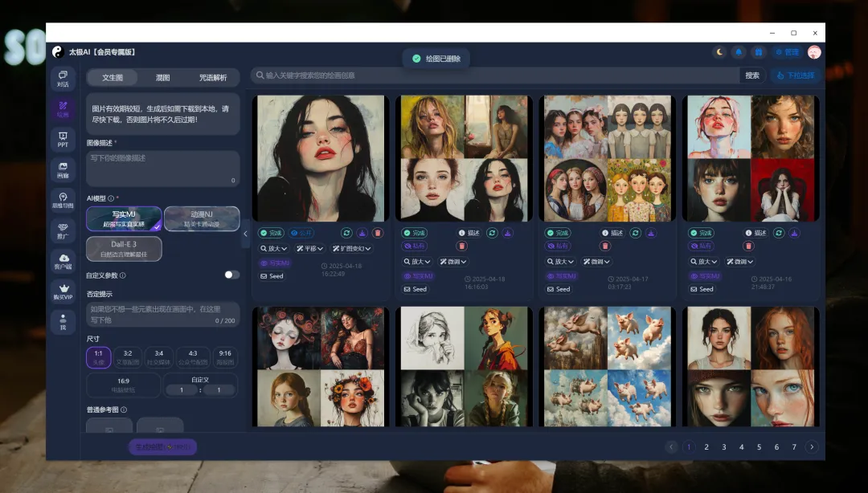Screen dimensions: 868x493
Task: Delete the first single-portrait drawing
Action: (378, 233)
